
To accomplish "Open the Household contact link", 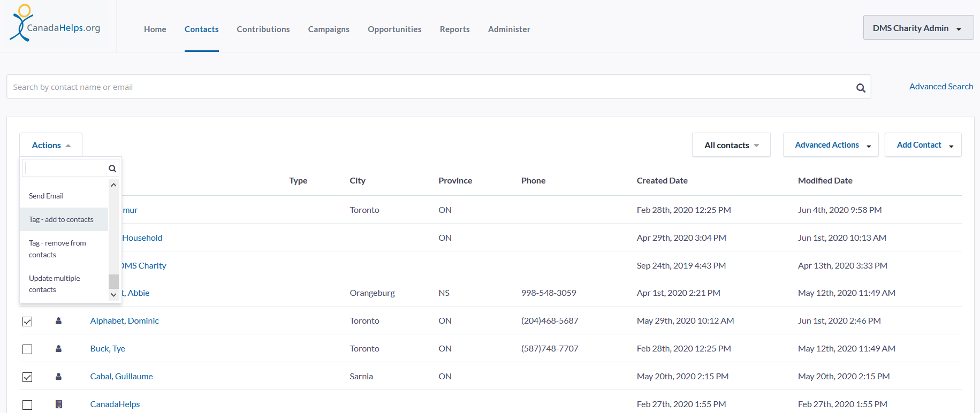I will click(x=142, y=238).
